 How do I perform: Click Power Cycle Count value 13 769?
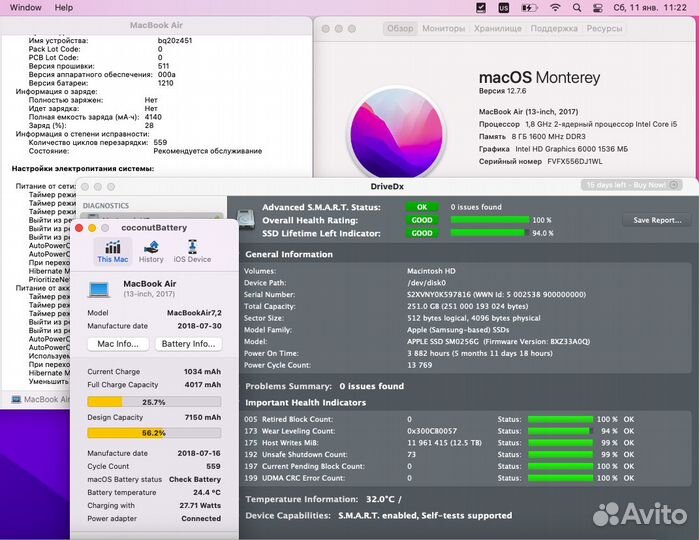[x=419, y=365]
